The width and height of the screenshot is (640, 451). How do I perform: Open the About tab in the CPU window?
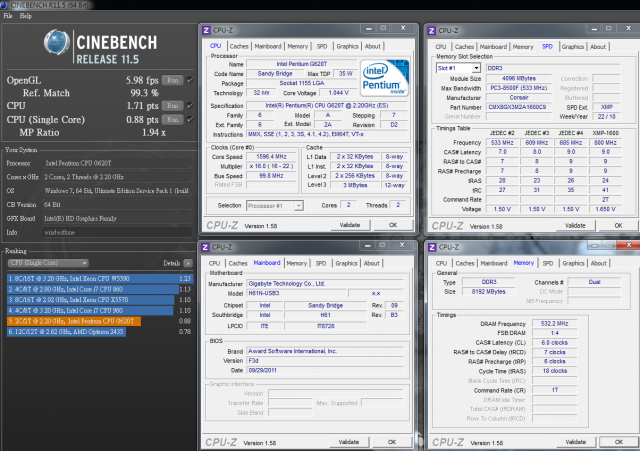(x=372, y=46)
